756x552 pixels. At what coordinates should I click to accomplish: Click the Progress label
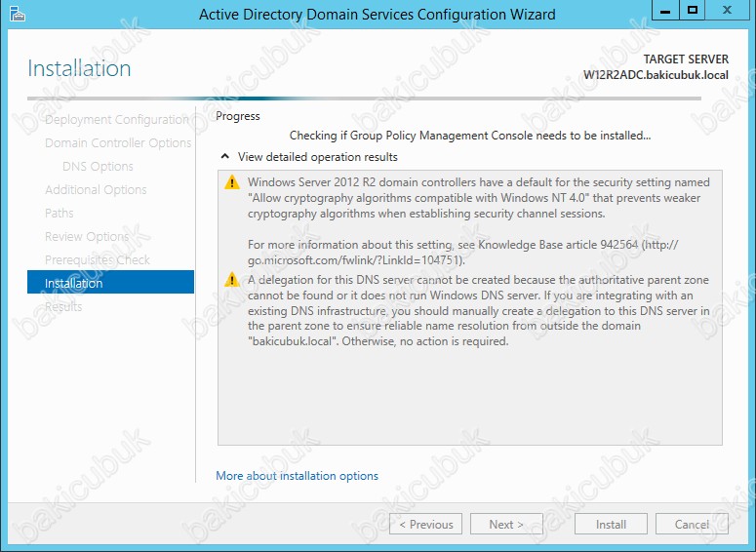pos(238,116)
